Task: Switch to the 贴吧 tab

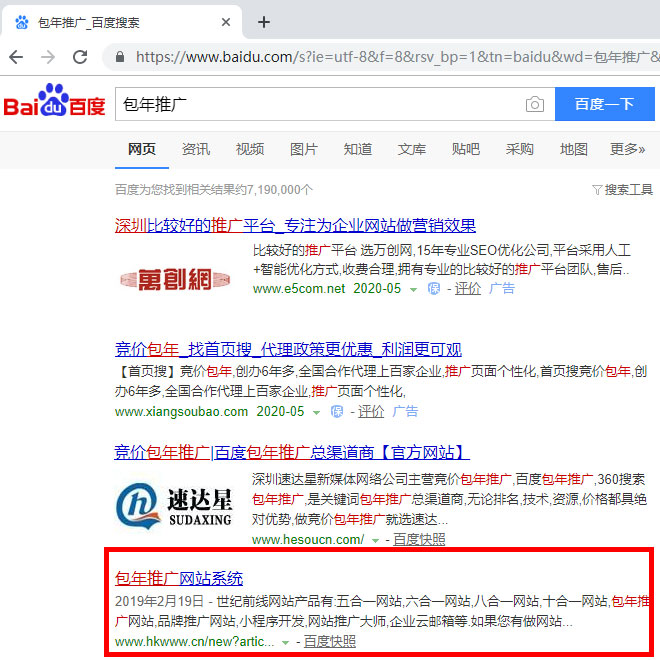Action: tap(466, 149)
